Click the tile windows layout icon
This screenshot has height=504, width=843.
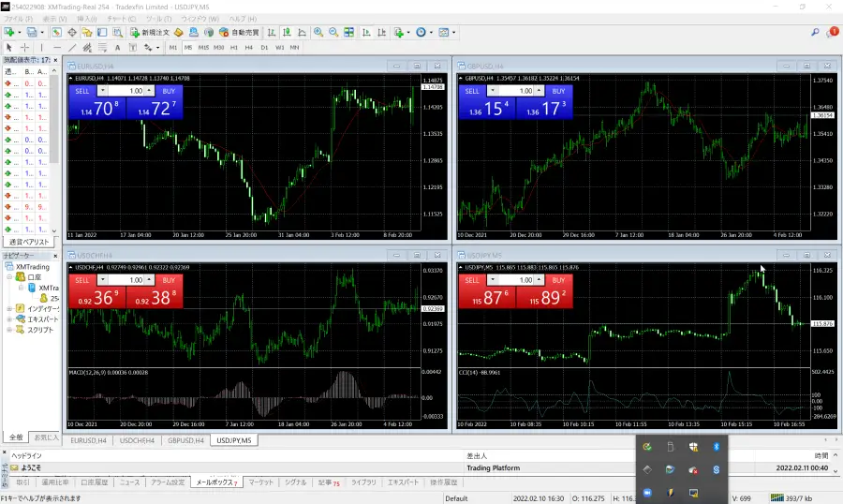(x=348, y=32)
